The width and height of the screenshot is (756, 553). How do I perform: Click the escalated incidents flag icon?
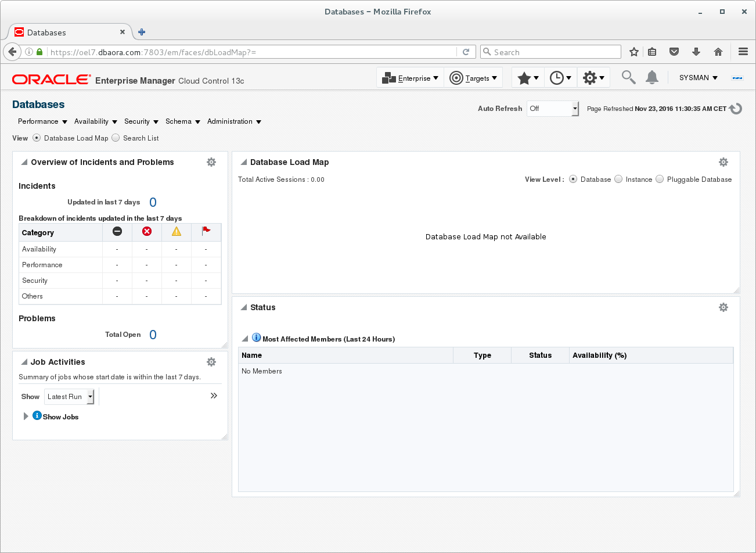[x=206, y=231]
